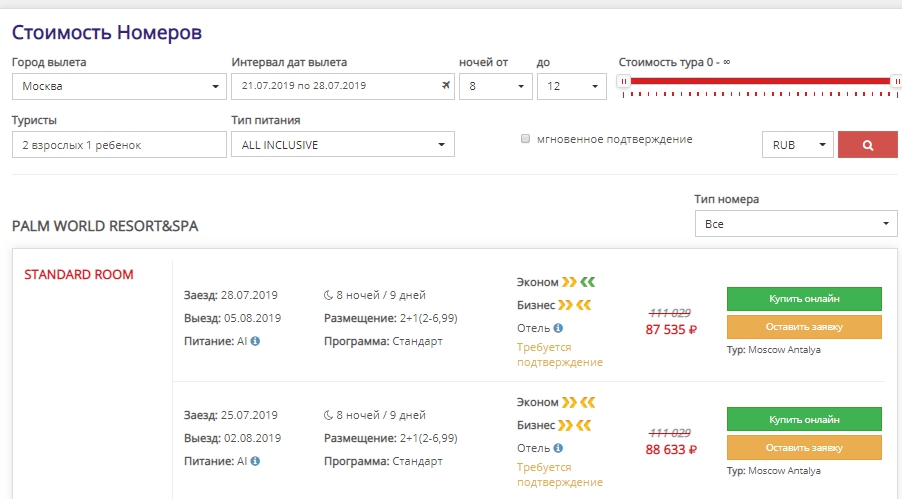Image resolution: width=902 pixels, height=499 pixels.
Task: Expand the Тип питания ALL INCLUSIVE dropdown
Action: (343, 144)
